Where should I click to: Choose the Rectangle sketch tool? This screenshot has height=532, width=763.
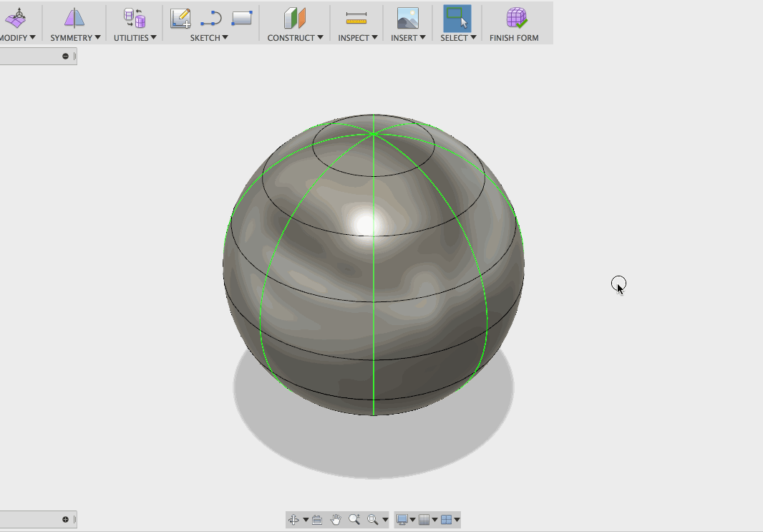[241, 18]
